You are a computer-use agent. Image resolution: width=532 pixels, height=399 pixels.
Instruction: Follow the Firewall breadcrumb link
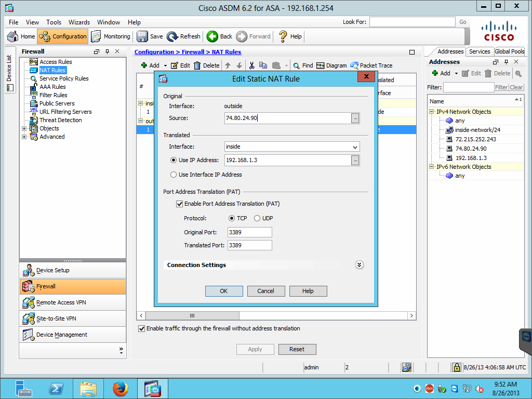193,52
